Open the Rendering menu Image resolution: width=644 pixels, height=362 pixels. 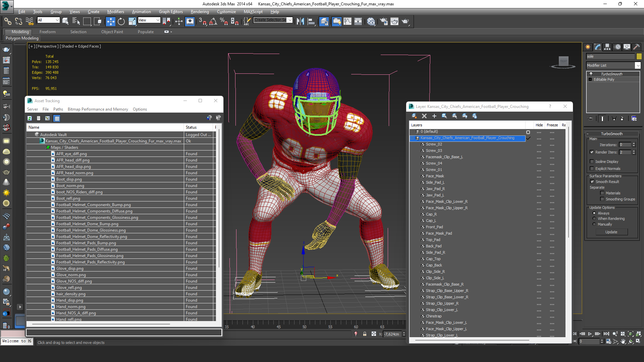[200, 12]
